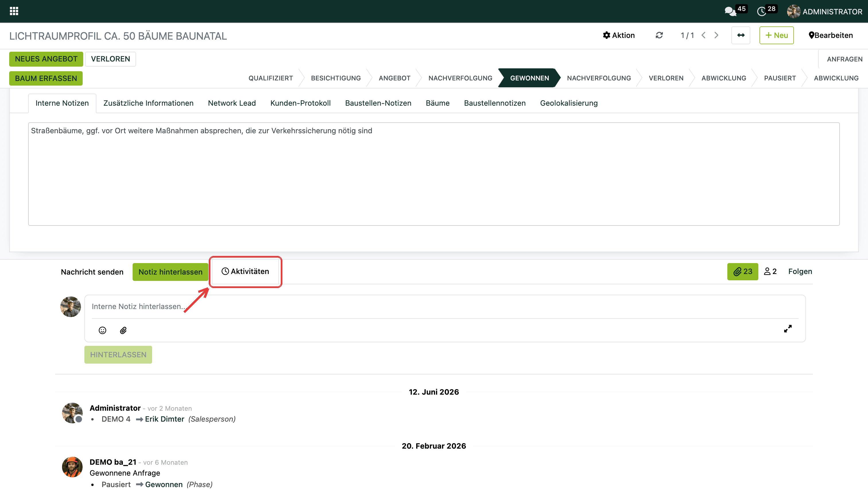Click the refresh record icon

pyautogui.click(x=659, y=35)
